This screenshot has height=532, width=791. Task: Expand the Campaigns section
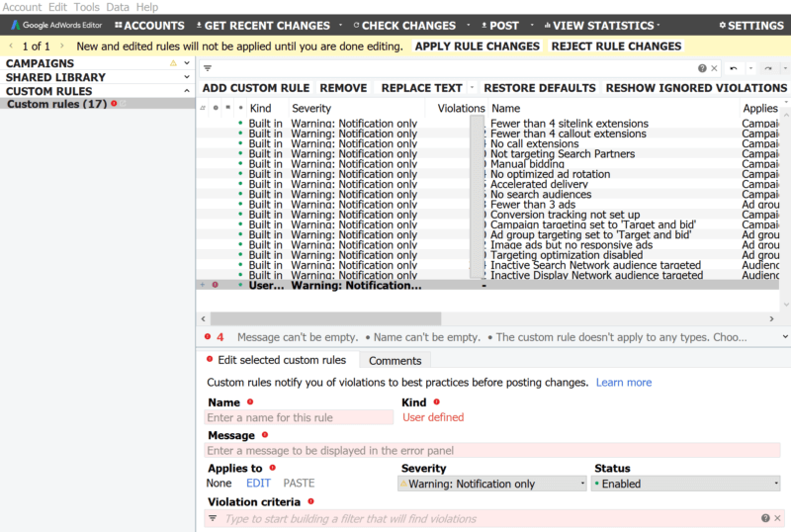coord(186,63)
